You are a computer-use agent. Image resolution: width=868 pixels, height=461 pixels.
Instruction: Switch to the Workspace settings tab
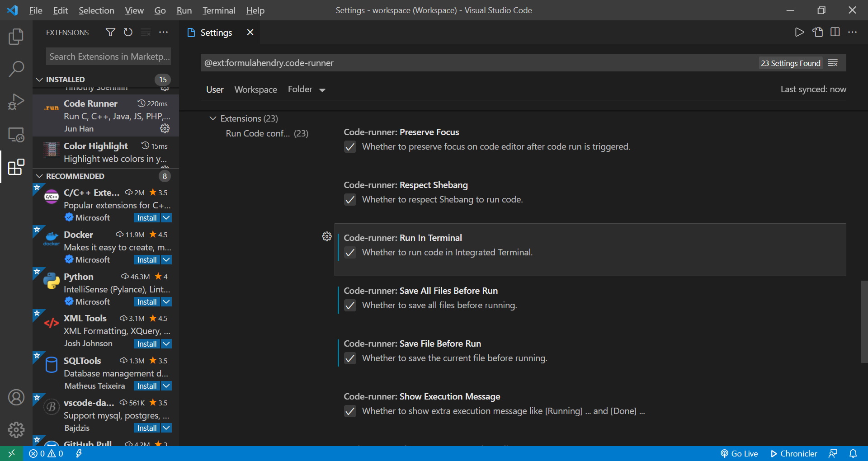pos(255,89)
